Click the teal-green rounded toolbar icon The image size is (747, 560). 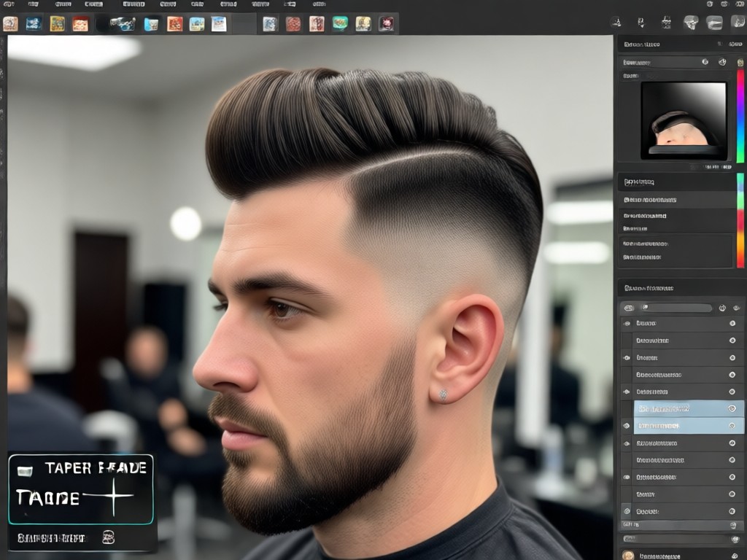pyautogui.click(x=340, y=23)
